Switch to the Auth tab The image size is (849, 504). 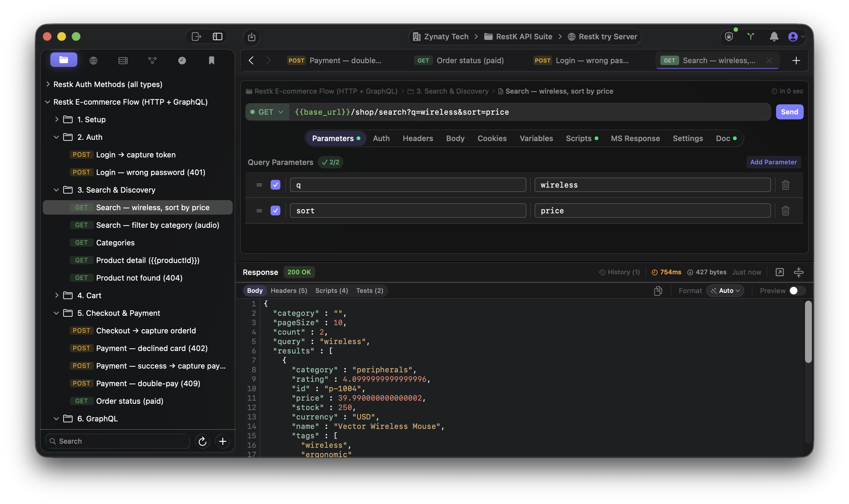[381, 138]
